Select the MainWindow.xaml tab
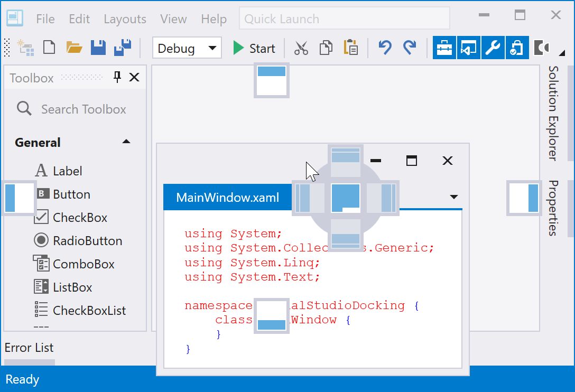Image resolution: width=575 pixels, height=392 pixels. [x=227, y=198]
